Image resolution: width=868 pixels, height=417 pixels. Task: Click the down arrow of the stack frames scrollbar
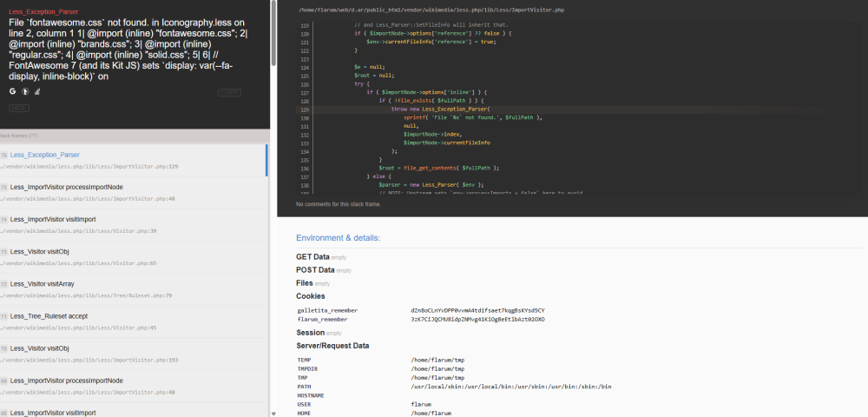[273, 414]
